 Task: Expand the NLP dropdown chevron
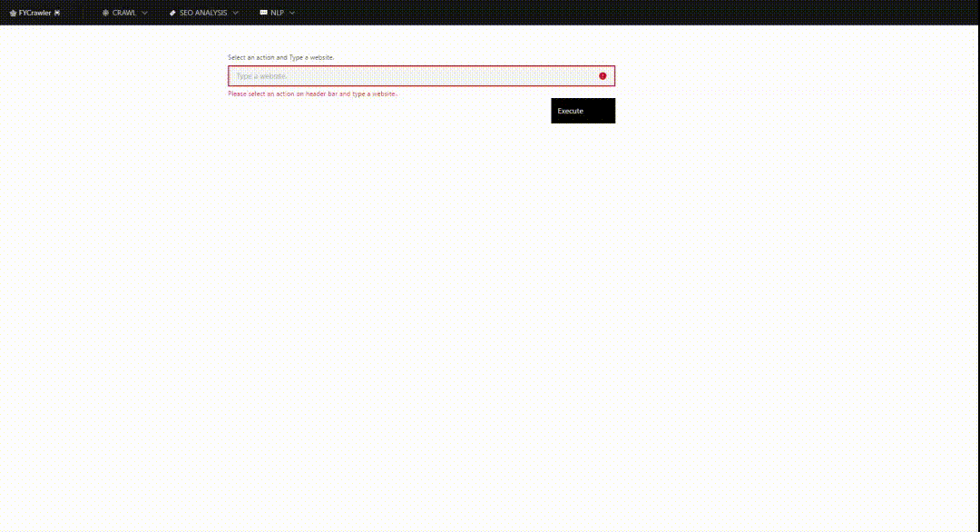pos(292,13)
